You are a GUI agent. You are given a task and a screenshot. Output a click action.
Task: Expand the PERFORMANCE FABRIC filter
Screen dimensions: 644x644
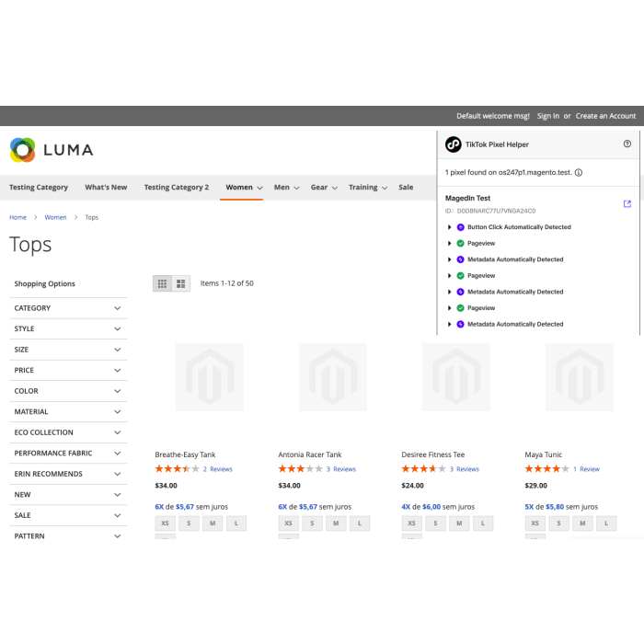tap(68, 453)
